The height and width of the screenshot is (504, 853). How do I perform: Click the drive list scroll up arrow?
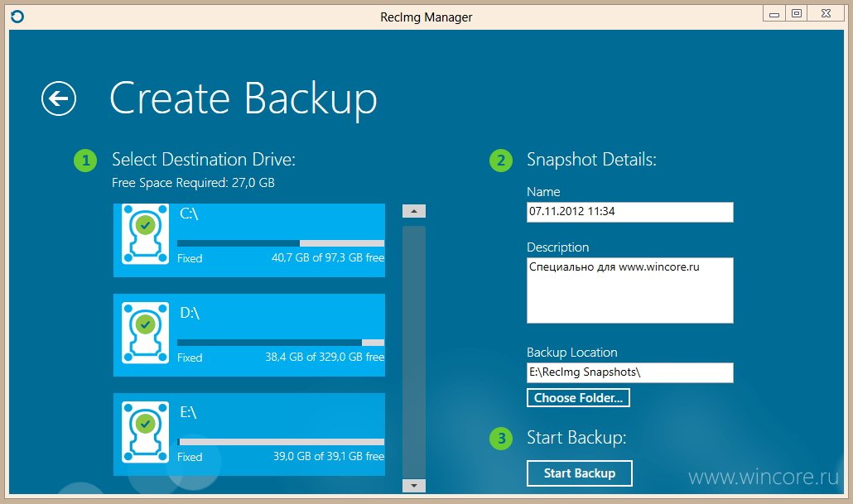pos(414,211)
